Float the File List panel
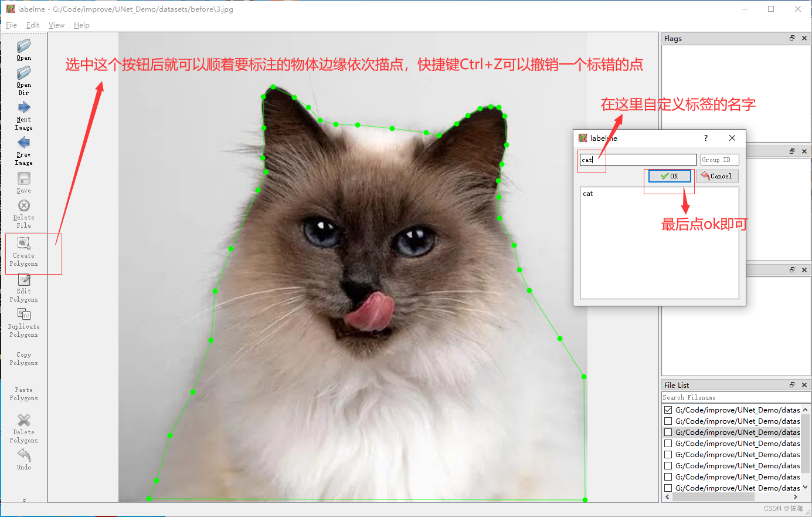The height and width of the screenshot is (517, 812). click(792, 385)
